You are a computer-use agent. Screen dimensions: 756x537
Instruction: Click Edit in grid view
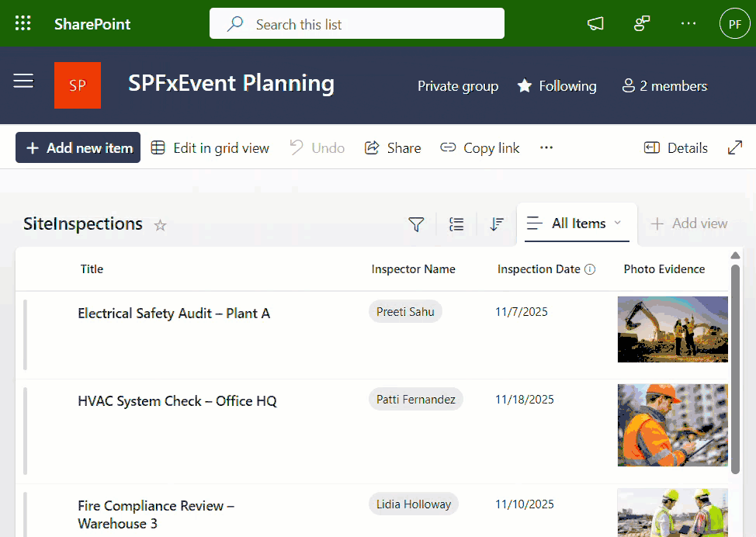tap(210, 148)
